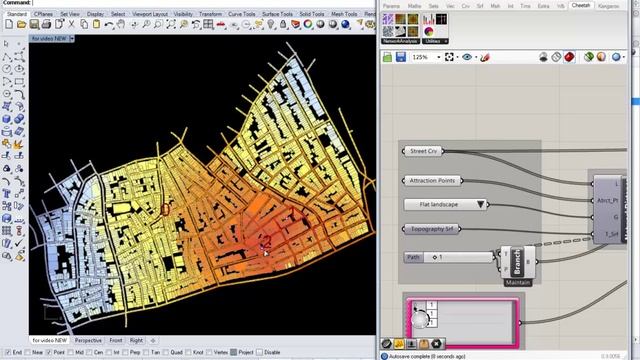The image size is (640, 360).
Task: Click the green Open file icon in Grasshopper
Action: [387, 57]
